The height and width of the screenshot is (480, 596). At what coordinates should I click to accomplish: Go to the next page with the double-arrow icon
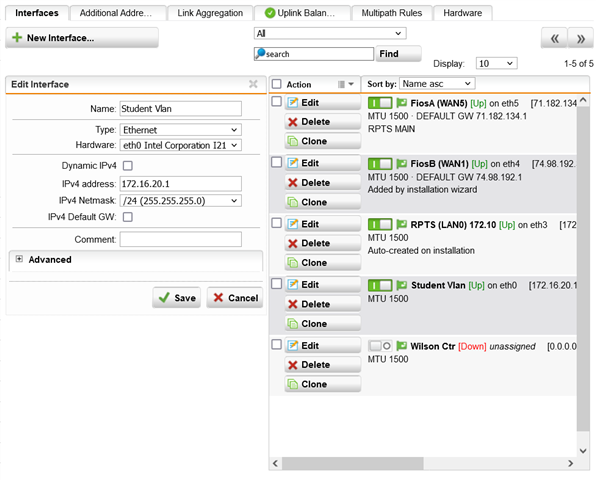tap(580, 38)
